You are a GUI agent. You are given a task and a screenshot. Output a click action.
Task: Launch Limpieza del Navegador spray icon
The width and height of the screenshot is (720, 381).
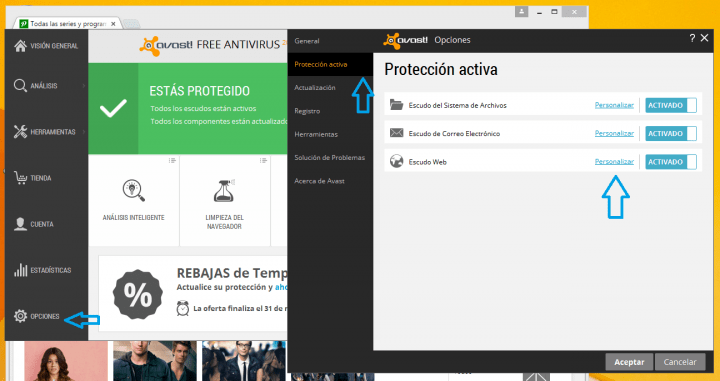(225, 190)
